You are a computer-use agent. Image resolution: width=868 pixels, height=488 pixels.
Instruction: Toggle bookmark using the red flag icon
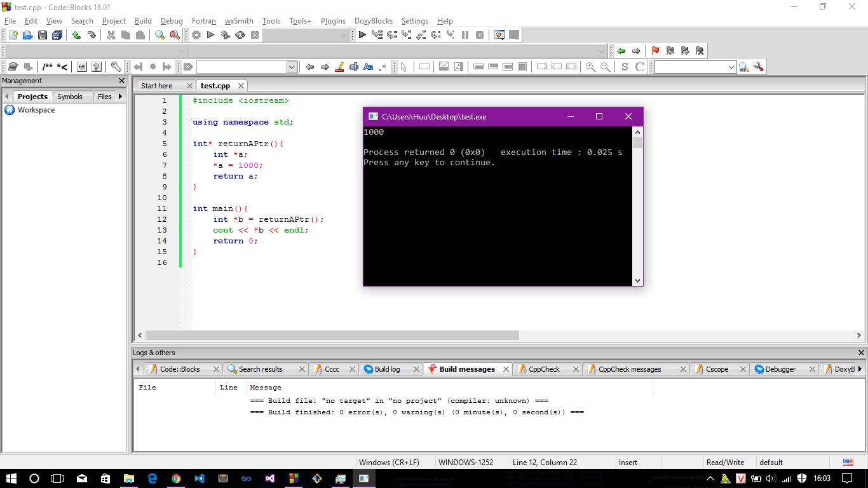point(655,51)
